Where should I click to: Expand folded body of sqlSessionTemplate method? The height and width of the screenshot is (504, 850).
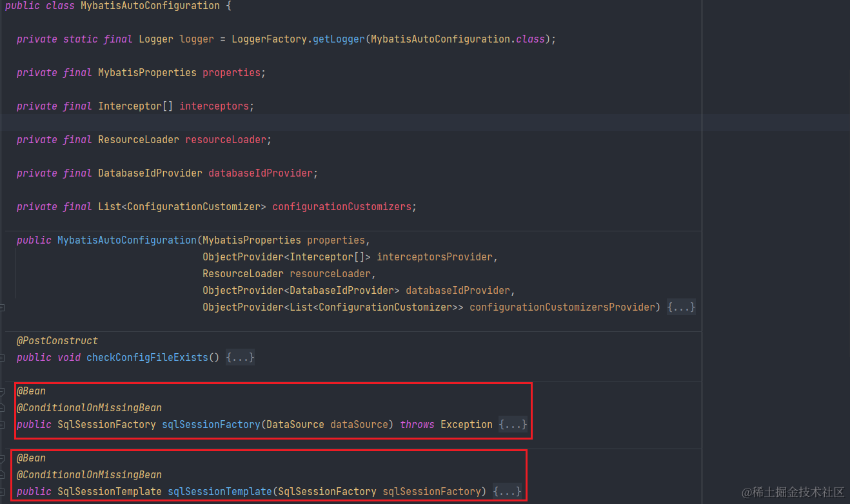507,492
